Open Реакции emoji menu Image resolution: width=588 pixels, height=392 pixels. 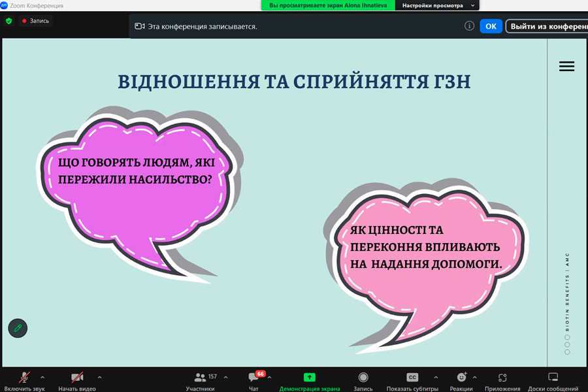[461, 382]
